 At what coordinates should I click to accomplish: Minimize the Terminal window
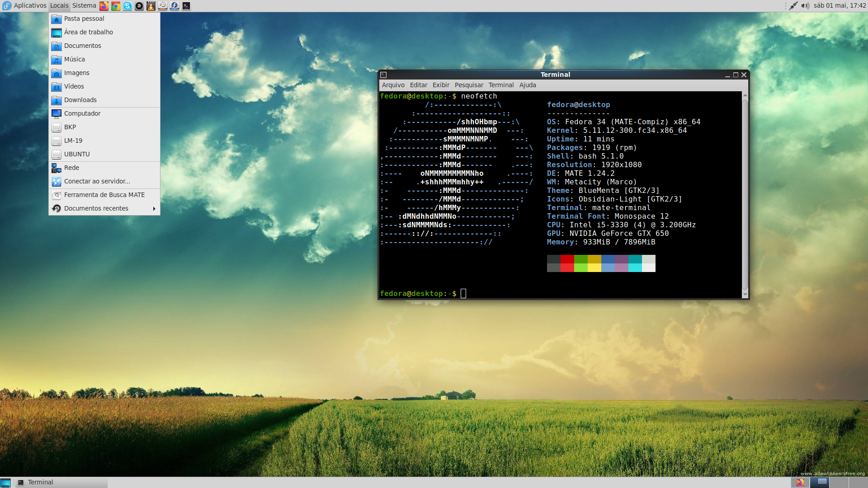tap(727, 75)
